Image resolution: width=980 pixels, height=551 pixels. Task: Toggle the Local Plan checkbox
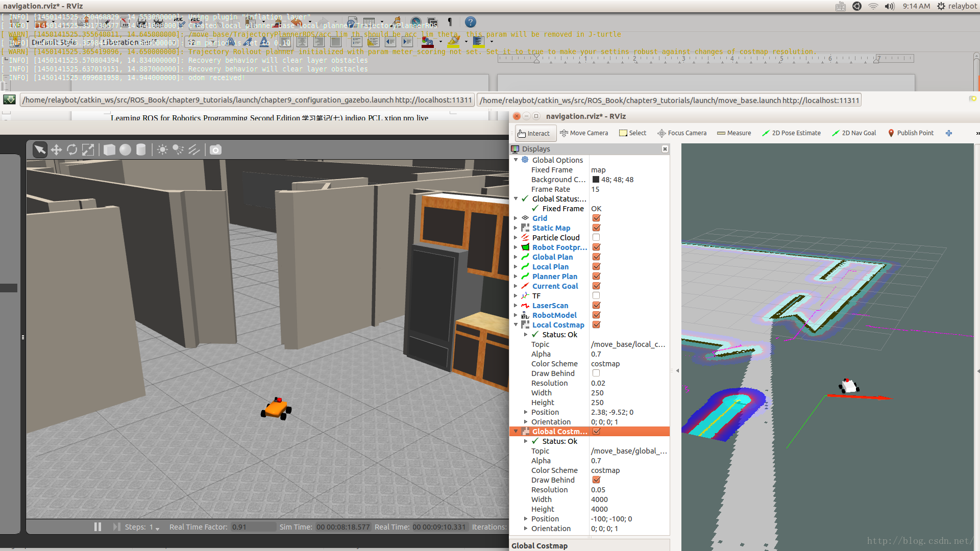point(596,267)
